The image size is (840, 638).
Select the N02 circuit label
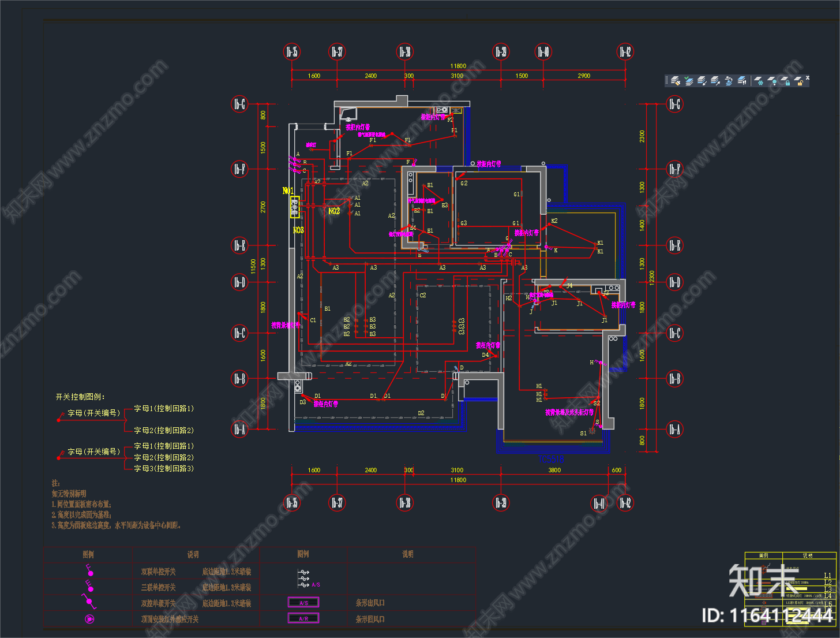coord(334,211)
